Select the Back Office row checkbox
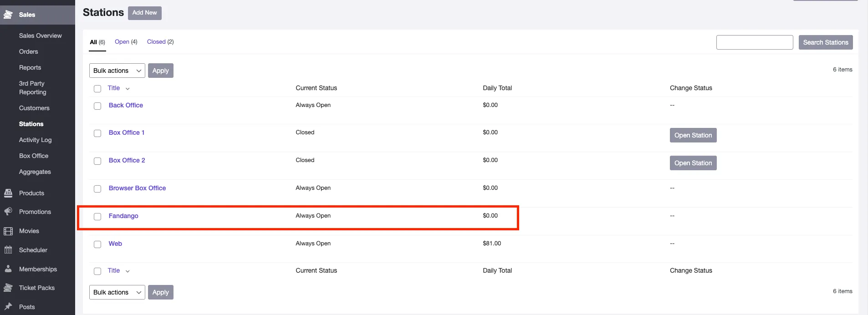Viewport: 868px width, 315px height. [x=97, y=106]
